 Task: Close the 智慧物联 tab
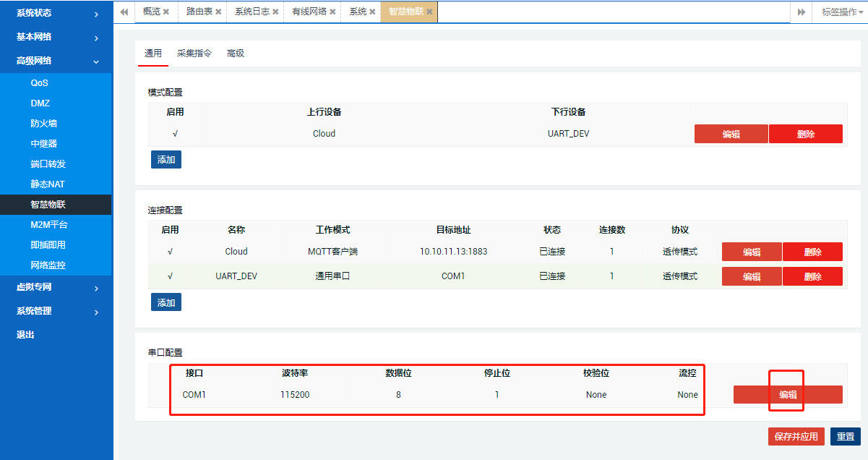pyautogui.click(x=429, y=12)
